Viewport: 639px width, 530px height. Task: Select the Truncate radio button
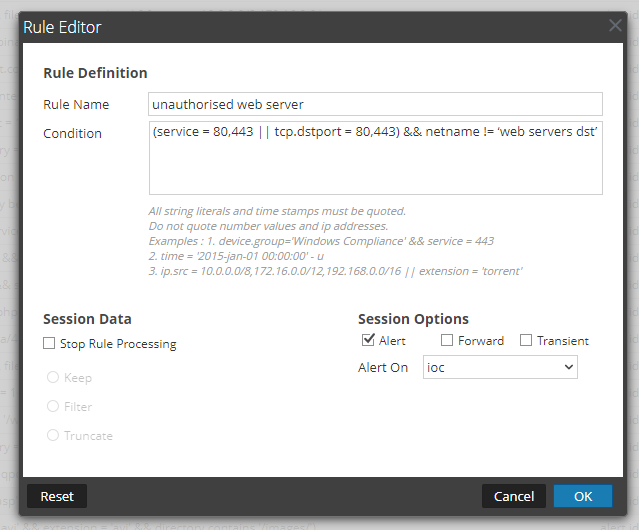point(51,436)
